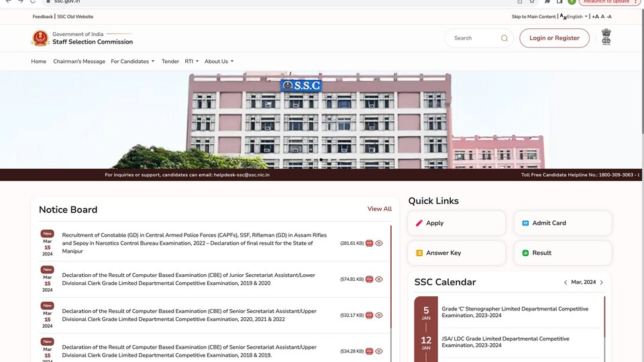Open SSA/UDC 2020, 2021 & 2022 result notice text

point(189,316)
